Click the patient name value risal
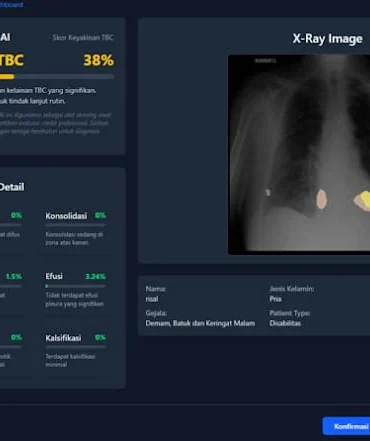The image size is (370, 441). tap(152, 299)
